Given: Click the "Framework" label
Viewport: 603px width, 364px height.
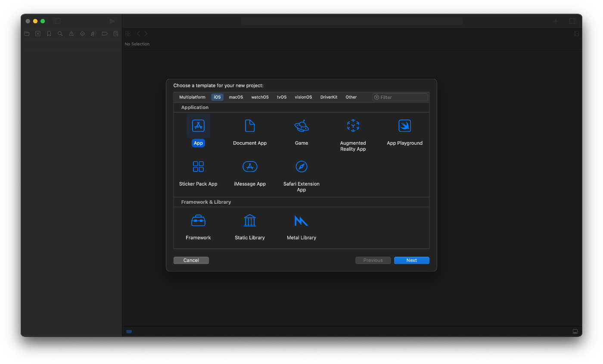Looking at the screenshot, I should coord(198,238).
